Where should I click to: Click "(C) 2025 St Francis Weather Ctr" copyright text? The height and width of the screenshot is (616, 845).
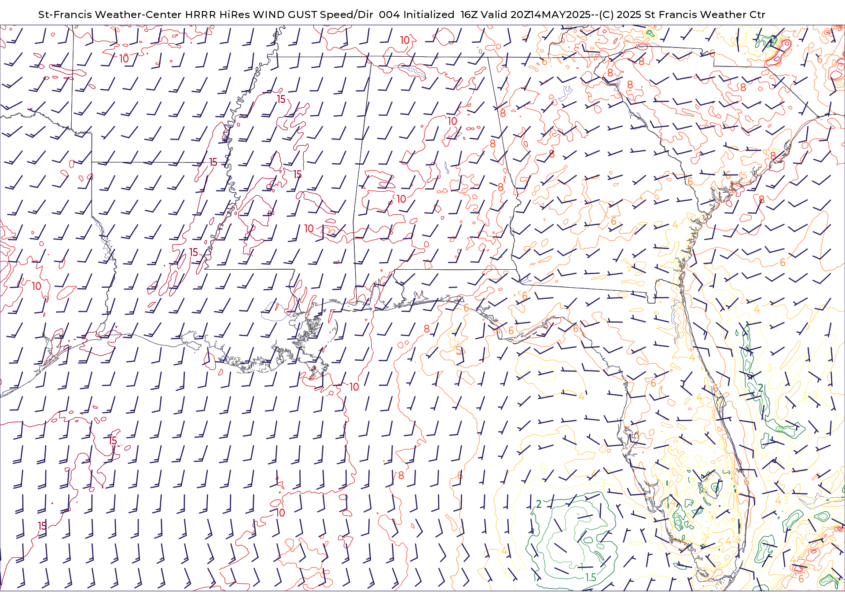pos(682,15)
